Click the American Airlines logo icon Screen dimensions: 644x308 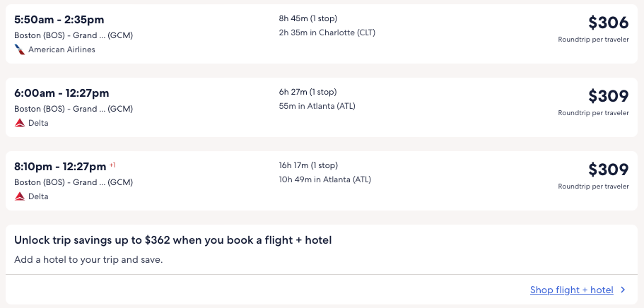click(x=20, y=49)
